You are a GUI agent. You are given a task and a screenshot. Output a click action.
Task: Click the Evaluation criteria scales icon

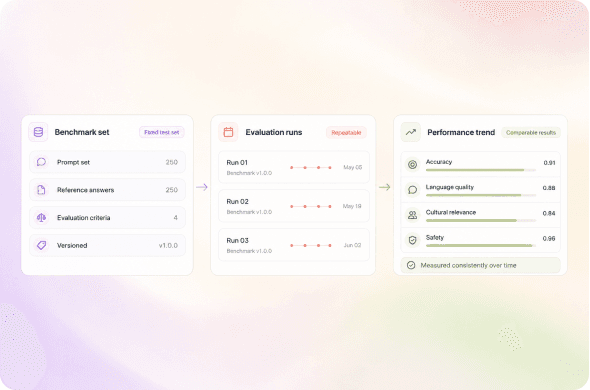(x=41, y=218)
